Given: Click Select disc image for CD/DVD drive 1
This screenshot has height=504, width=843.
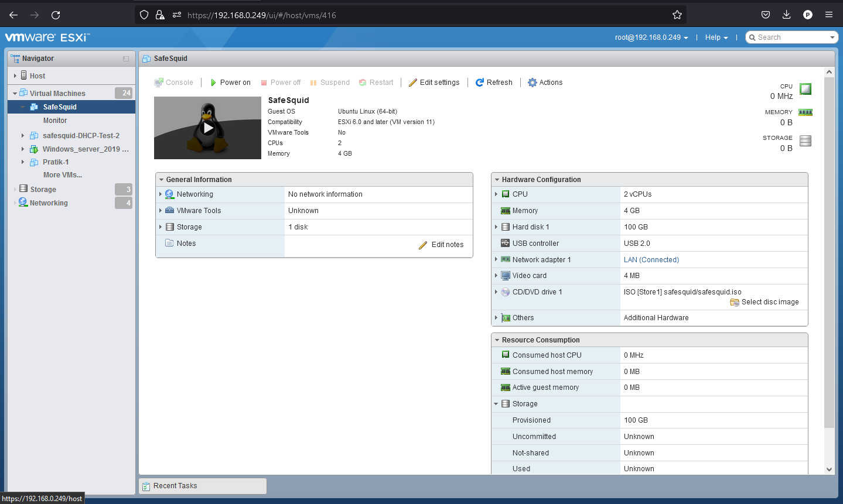Looking at the screenshot, I should point(764,301).
